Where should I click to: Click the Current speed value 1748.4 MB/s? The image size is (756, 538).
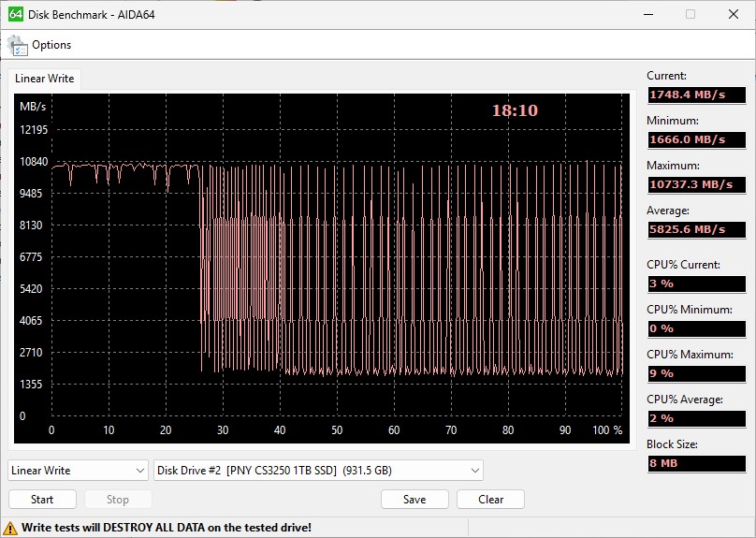click(x=696, y=95)
